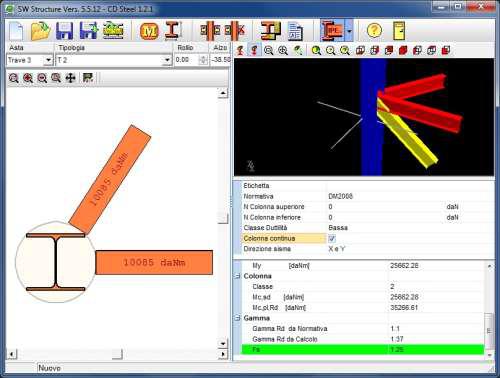Save project with the blue floppy icon

coord(65,31)
